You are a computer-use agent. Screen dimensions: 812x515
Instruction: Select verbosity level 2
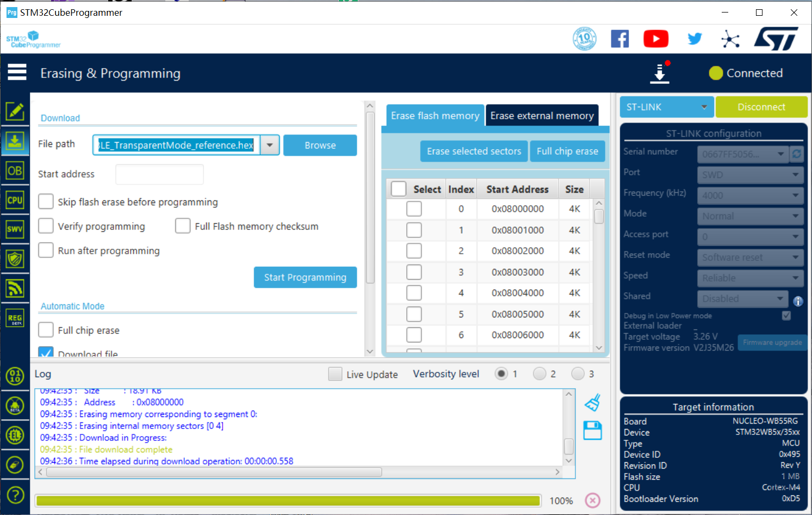pos(540,373)
